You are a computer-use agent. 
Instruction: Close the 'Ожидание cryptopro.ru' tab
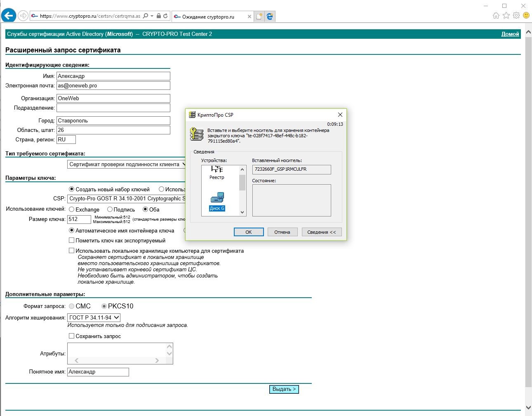pos(249,16)
